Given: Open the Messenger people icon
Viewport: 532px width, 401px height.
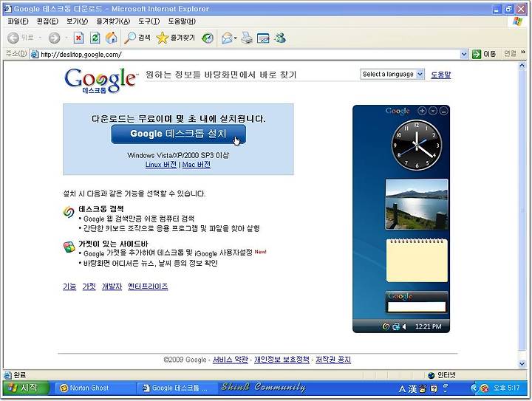Looking at the screenshot, I should tap(280, 38).
